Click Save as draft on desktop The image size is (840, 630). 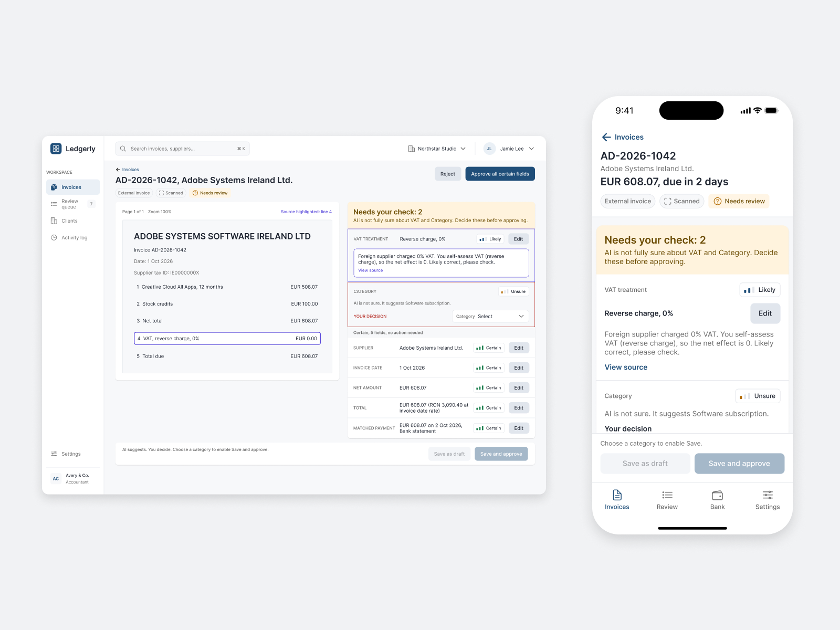pos(449,454)
